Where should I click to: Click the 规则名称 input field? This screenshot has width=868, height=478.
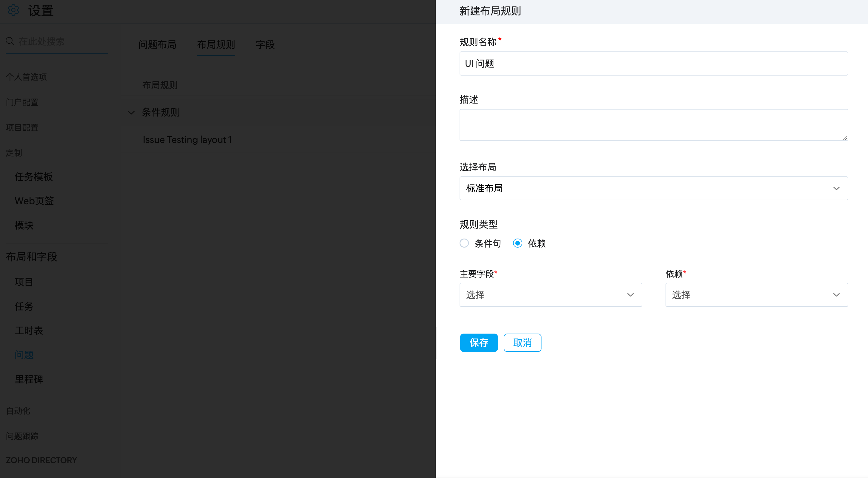point(653,64)
